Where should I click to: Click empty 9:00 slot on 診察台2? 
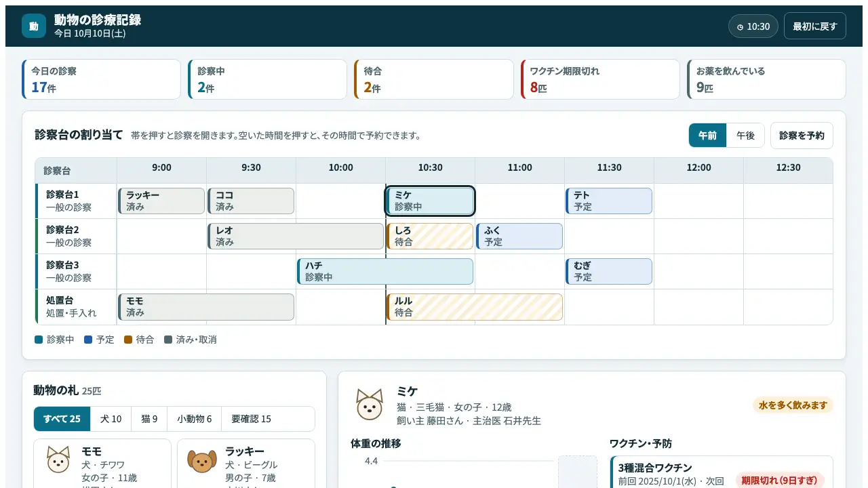pyautogui.click(x=161, y=237)
